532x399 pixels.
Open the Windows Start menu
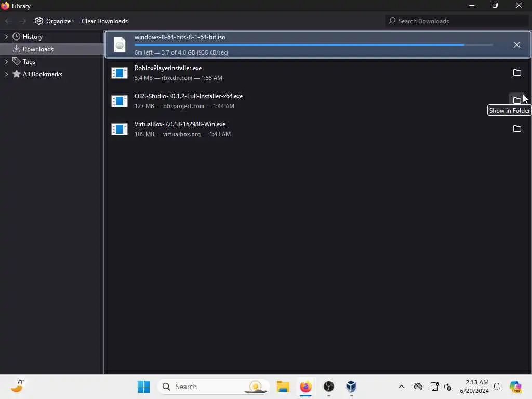pyautogui.click(x=143, y=387)
